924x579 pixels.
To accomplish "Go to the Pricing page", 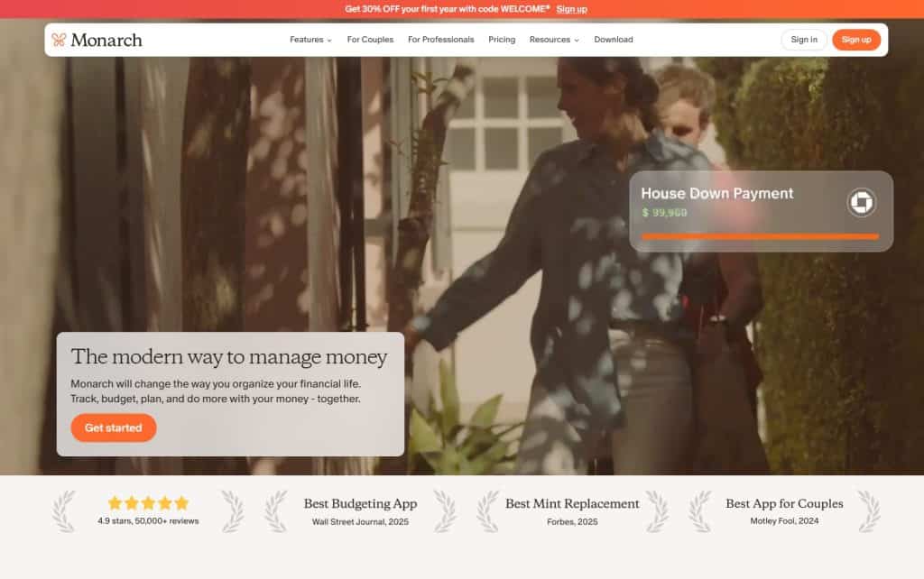I will click(502, 40).
